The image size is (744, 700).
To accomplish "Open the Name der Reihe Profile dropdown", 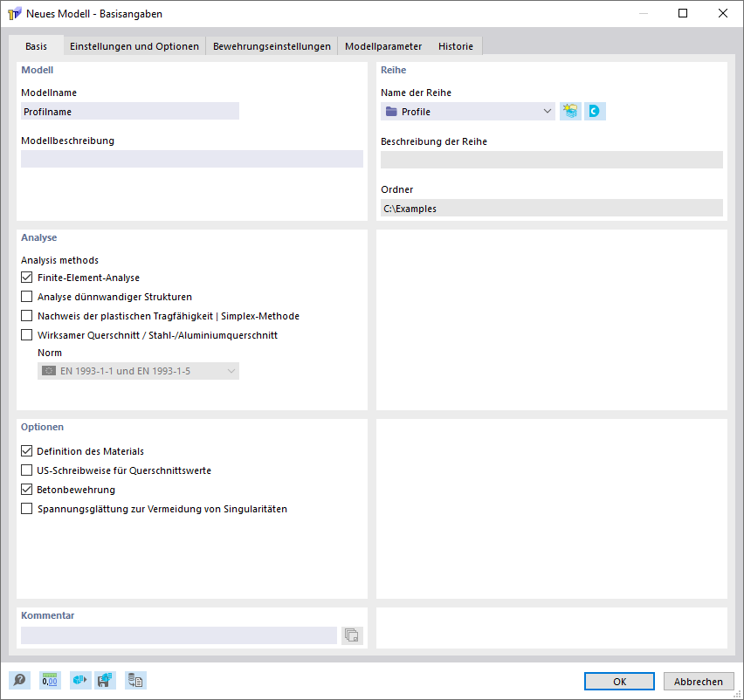I will point(468,112).
